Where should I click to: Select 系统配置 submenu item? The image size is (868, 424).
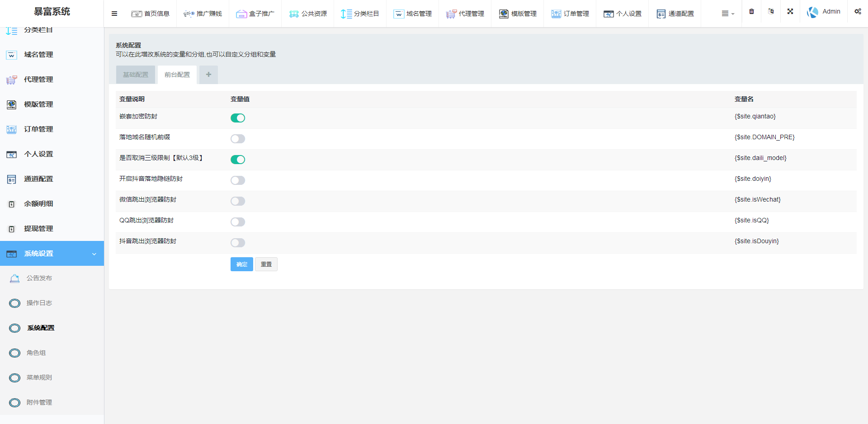click(52, 328)
